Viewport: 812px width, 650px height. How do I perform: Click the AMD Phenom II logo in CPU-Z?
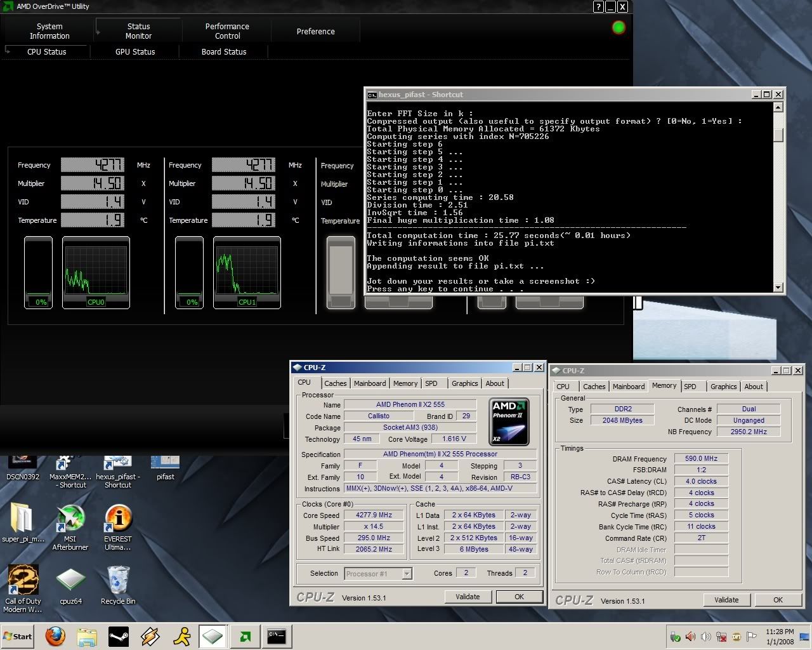pos(509,421)
